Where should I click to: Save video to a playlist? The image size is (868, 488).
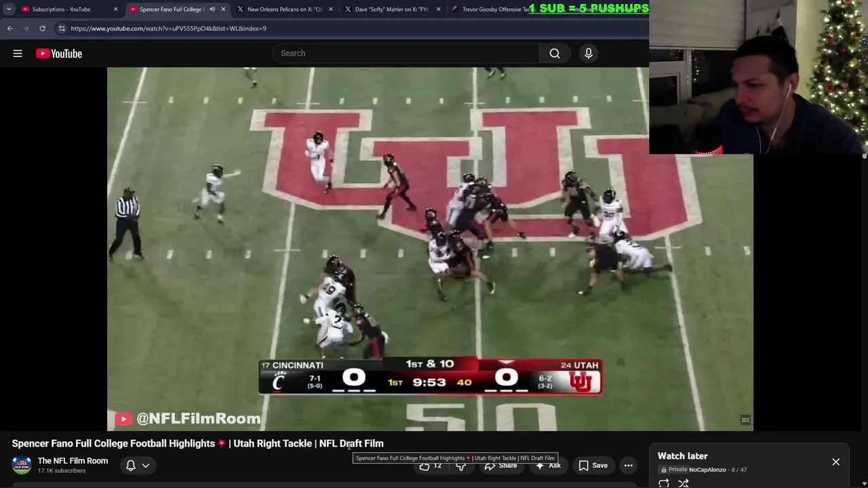pos(593,466)
